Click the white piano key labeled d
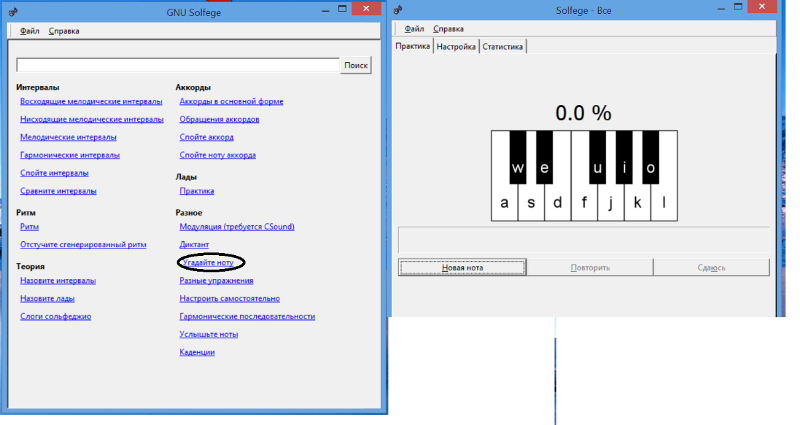The image size is (800, 425). (558, 203)
